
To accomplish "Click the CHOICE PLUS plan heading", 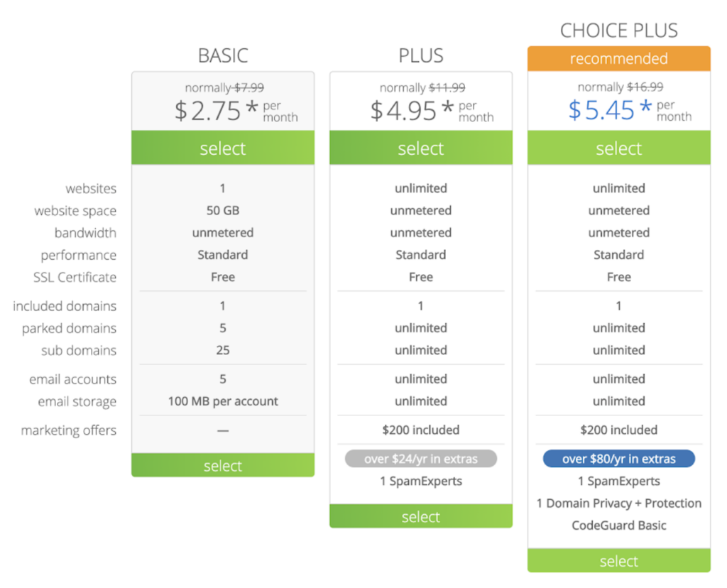I will click(619, 31).
